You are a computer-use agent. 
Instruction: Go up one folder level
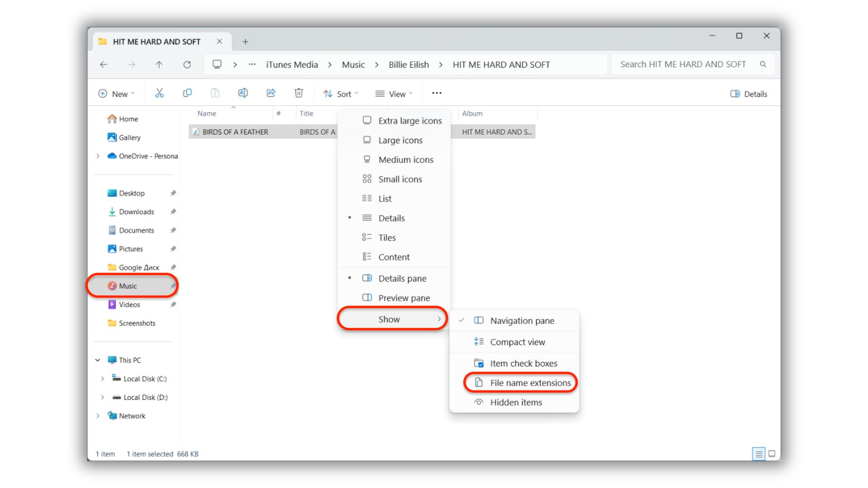(159, 65)
